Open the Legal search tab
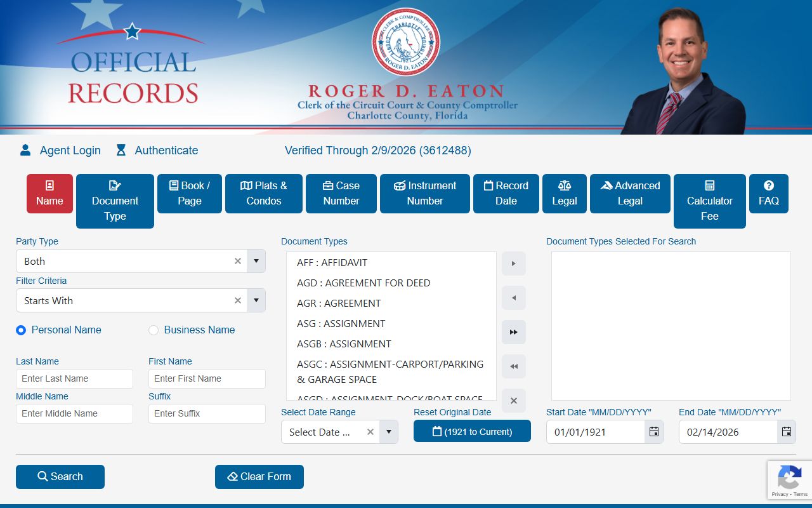 click(565, 194)
